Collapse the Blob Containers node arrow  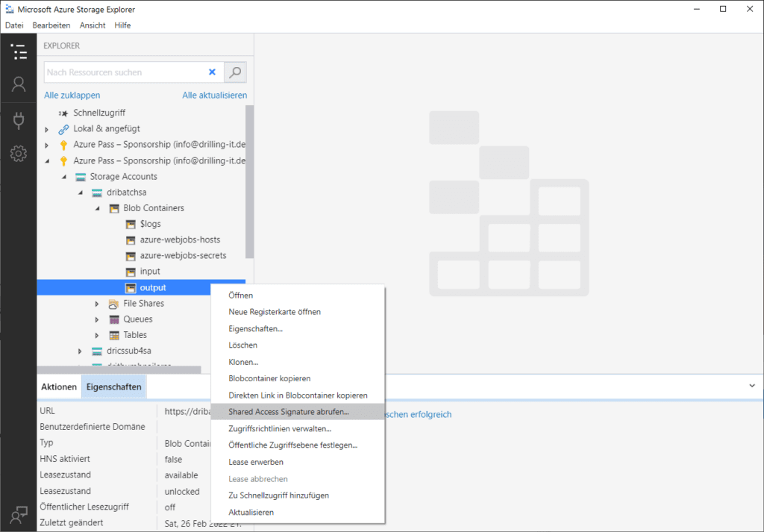98,208
